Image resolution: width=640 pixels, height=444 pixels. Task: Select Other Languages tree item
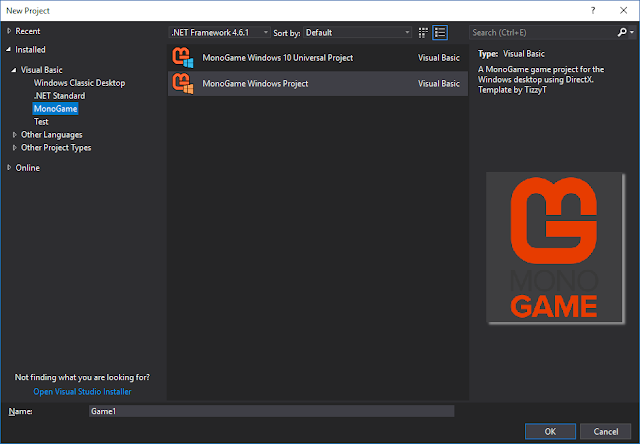click(x=52, y=135)
